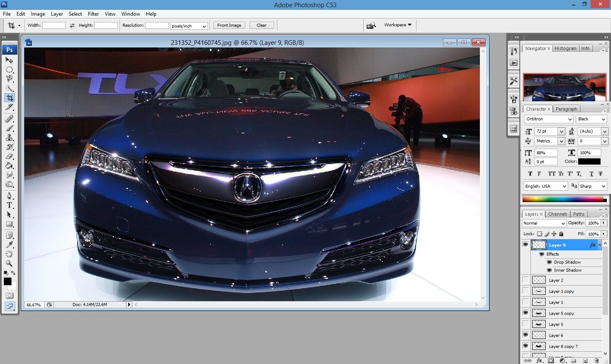Open the Layer menu
The height and width of the screenshot is (364, 611).
pos(57,14)
